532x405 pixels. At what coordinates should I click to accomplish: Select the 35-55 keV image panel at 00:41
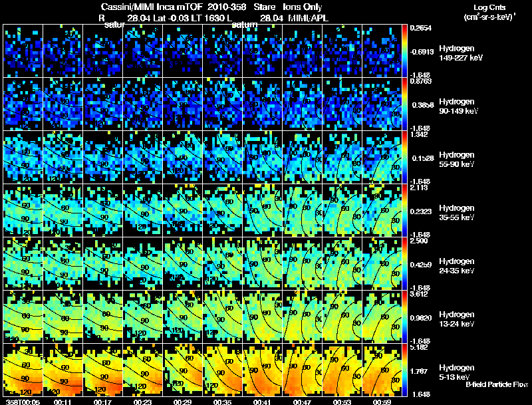click(x=262, y=210)
